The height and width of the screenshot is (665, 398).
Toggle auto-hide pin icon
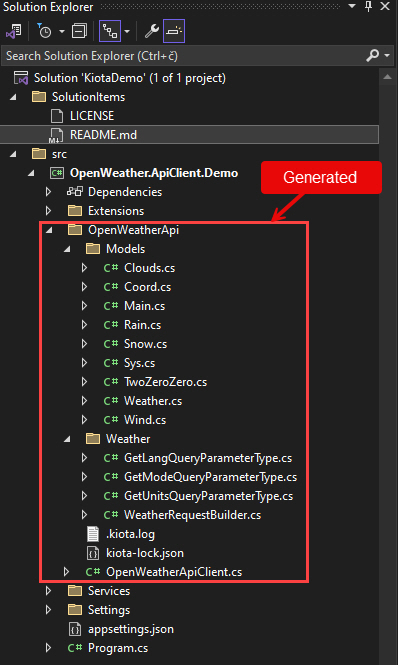click(x=368, y=6)
